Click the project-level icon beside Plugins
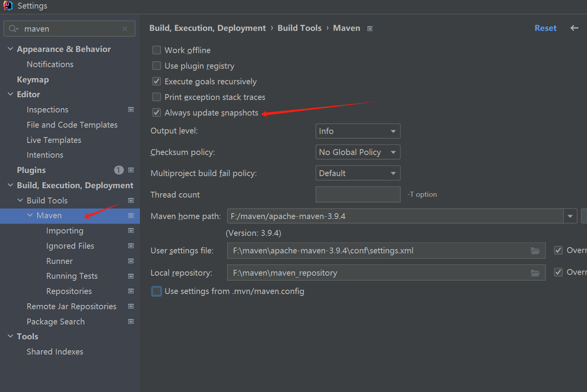 tap(131, 170)
